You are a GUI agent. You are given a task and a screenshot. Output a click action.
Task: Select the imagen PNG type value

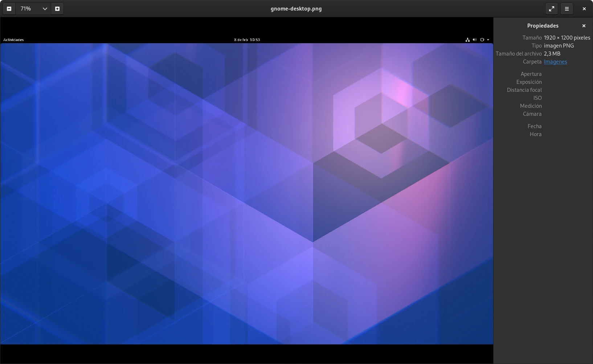tap(559, 46)
